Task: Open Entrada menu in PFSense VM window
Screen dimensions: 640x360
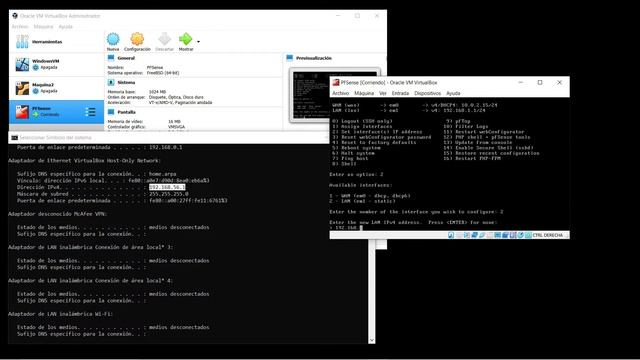Action: 400,93
